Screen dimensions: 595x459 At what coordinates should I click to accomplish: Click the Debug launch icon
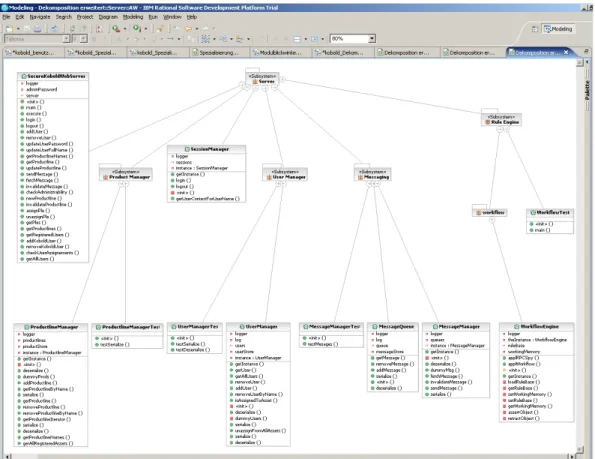[x=116, y=28]
